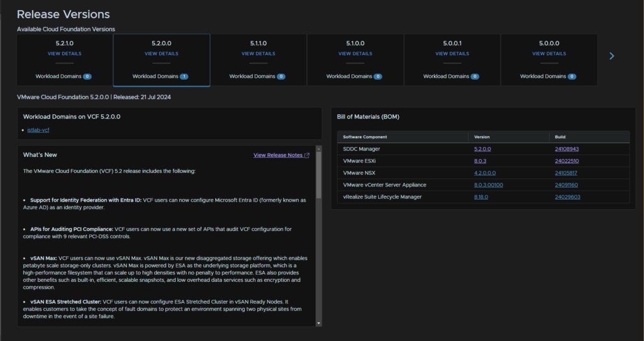Open View Details for version 5.0.0.1
The width and height of the screenshot is (644, 341).
point(452,54)
